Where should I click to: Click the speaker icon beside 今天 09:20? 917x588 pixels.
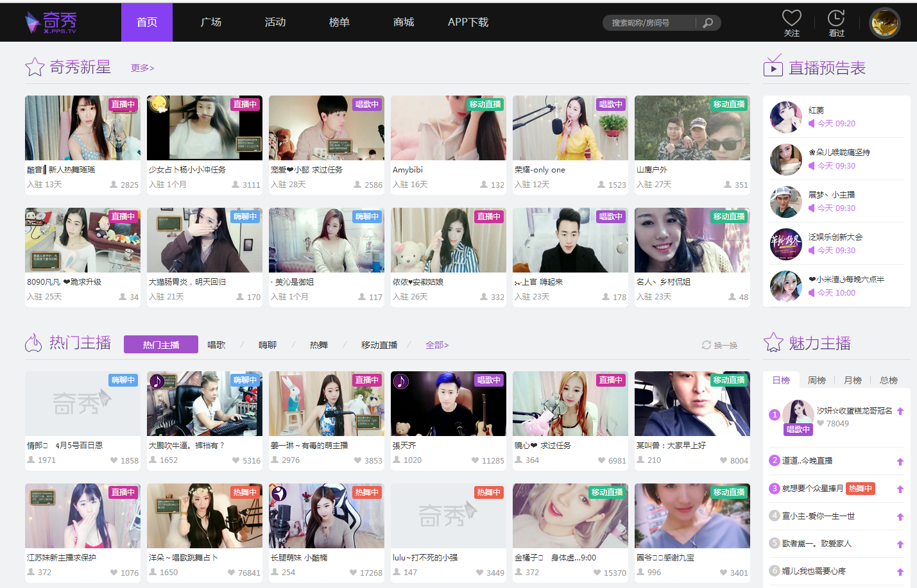pos(812,124)
